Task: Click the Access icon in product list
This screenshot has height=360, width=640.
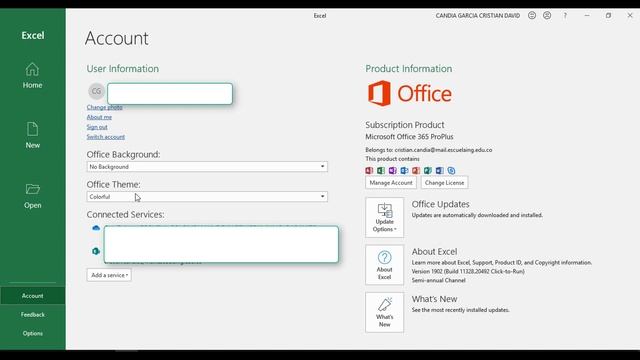Action: point(369,171)
